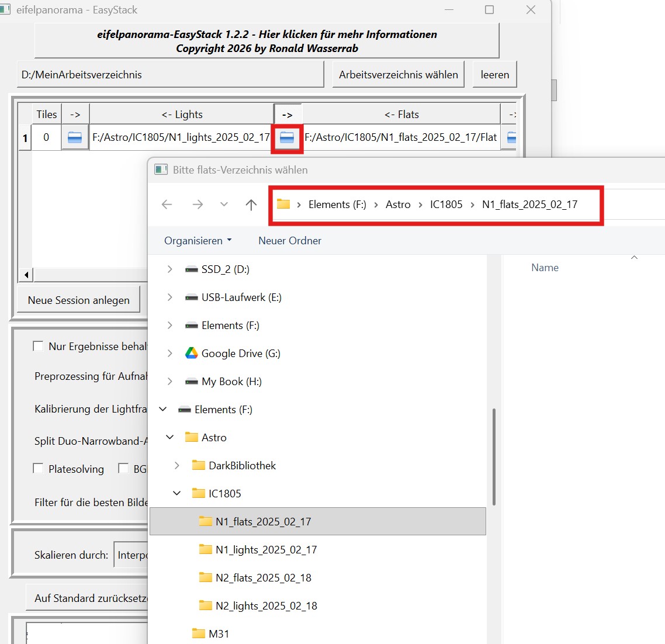Enable Nur Ergebnisse behalten checkbox
665x644 pixels.
tap(39, 347)
